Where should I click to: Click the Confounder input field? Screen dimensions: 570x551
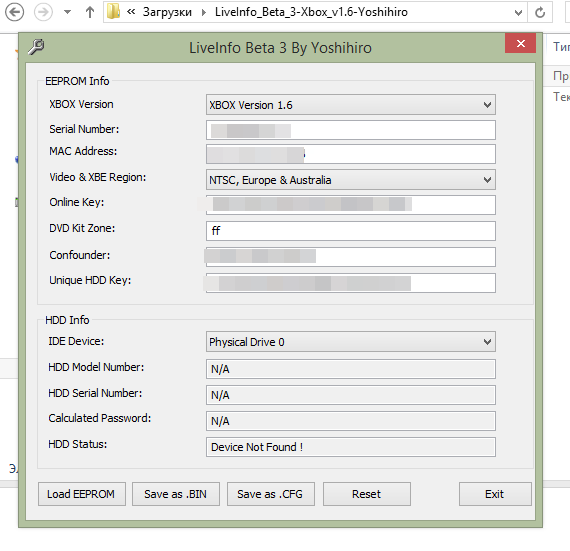click(x=350, y=257)
